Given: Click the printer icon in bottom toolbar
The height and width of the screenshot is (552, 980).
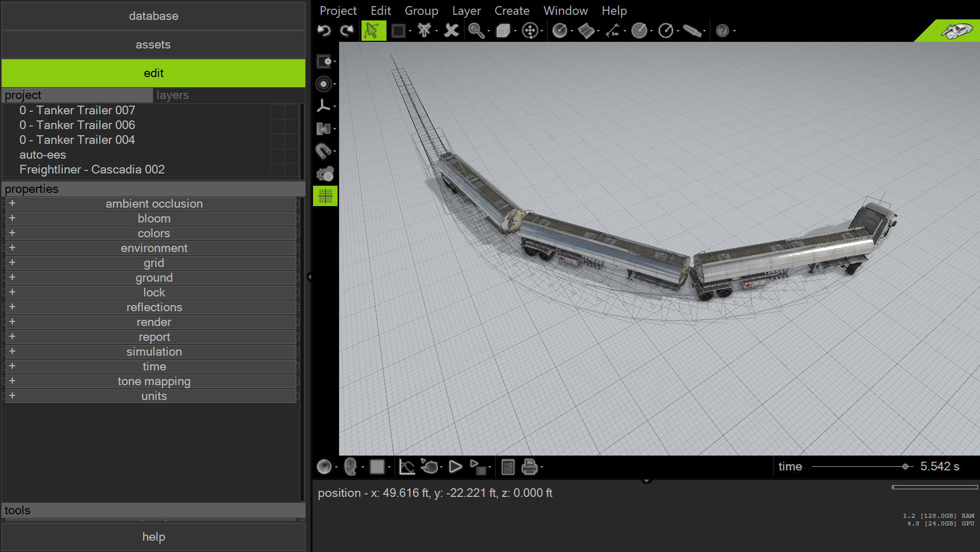Looking at the screenshot, I should tap(529, 467).
